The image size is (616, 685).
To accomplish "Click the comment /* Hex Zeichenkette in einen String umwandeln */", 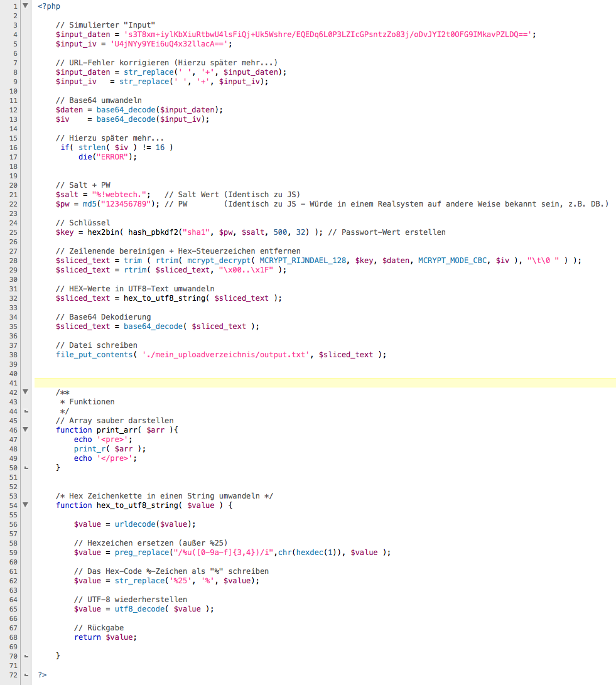I will [x=165, y=496].
